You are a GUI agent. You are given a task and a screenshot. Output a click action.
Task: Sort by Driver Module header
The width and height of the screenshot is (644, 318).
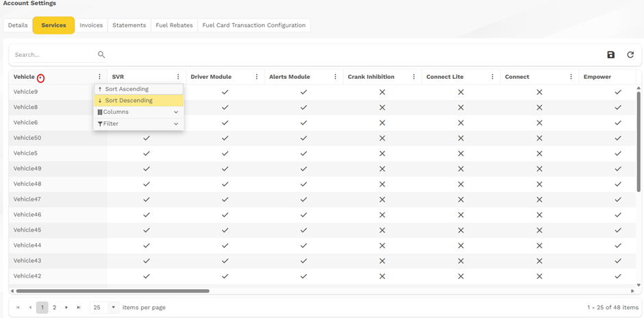coord(211,77)
